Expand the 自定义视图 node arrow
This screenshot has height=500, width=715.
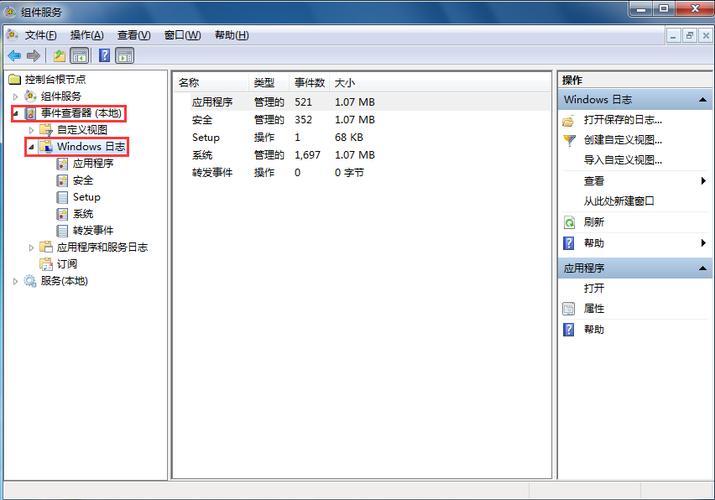[x=31, y=130]
